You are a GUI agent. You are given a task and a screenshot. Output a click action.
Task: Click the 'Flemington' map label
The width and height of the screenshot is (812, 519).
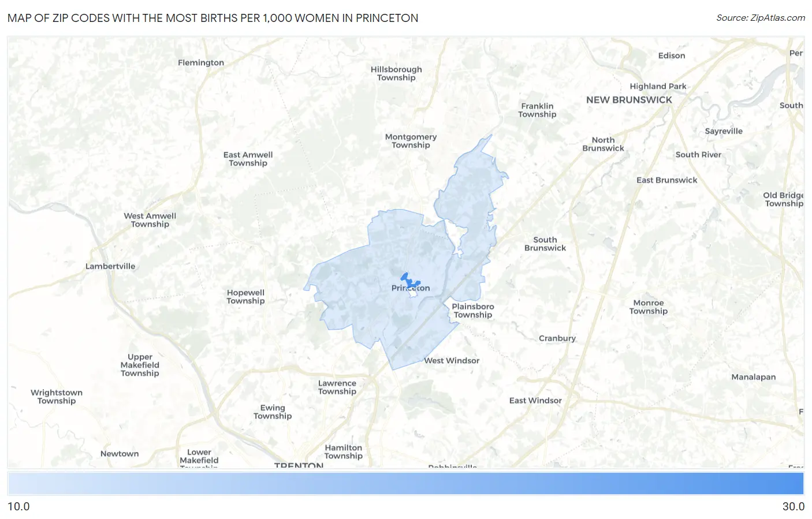pyautogui.click(x=201, y=62)
